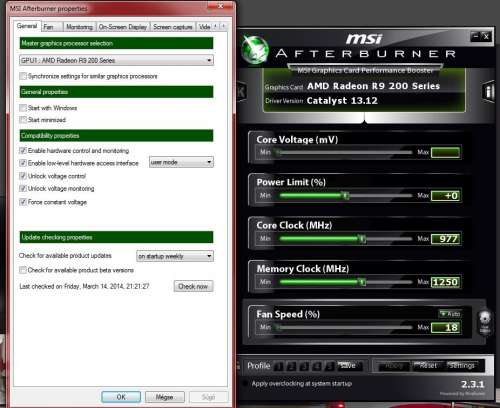Image resolution: width=500 pixels, height=408 pixels.
Task: Open the on startup weekly update dropdown
Action: [x=175, y=256]
